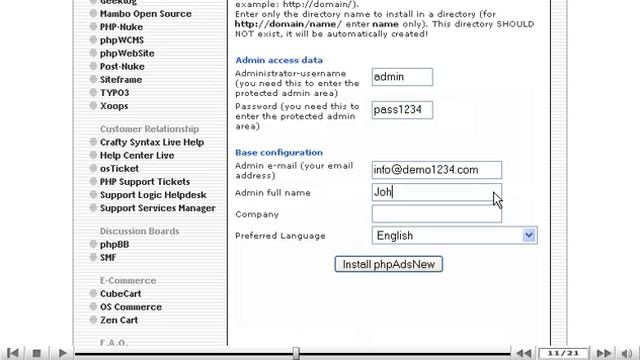Click the 11/21 slide counter field
Image resolution: width=640 pixels, height=360 pixels.
pos(563,353)
